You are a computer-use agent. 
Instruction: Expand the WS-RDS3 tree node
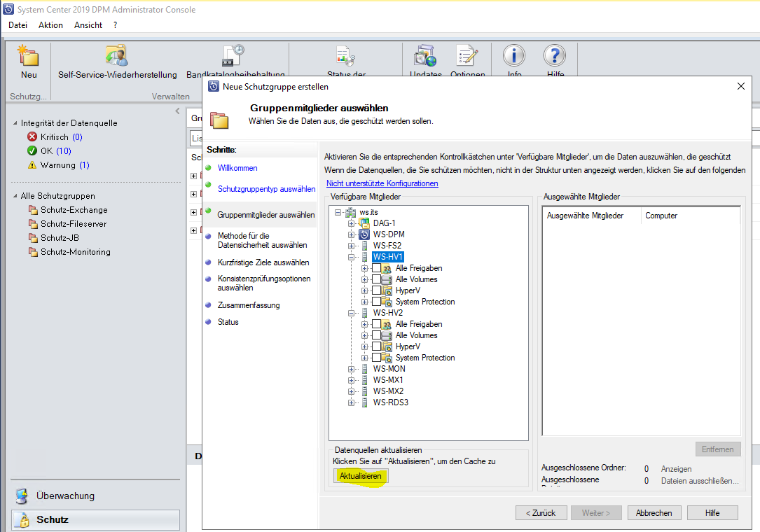pos(351,402)
